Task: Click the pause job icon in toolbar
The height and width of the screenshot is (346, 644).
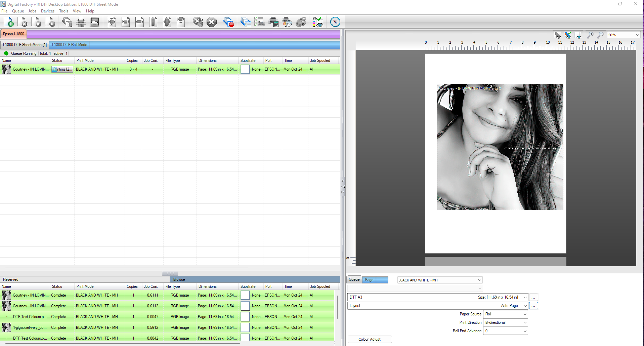Action: point(51,22)
